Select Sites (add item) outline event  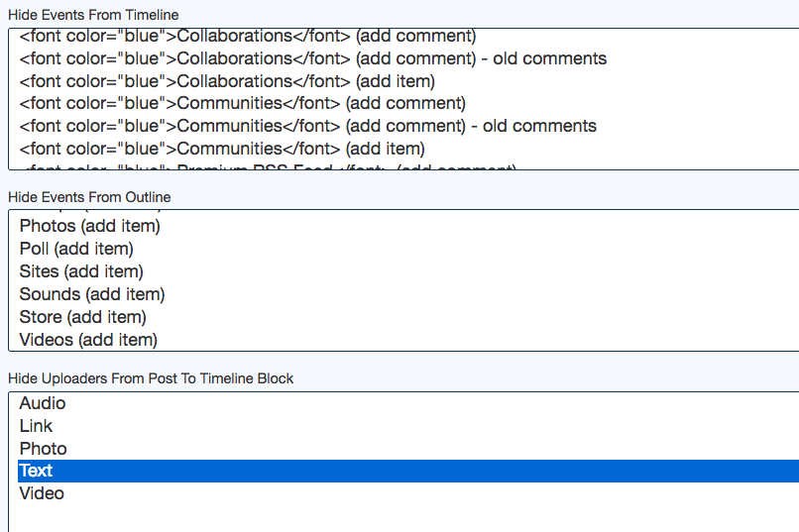pyautogui.click(x=81, y=271)
